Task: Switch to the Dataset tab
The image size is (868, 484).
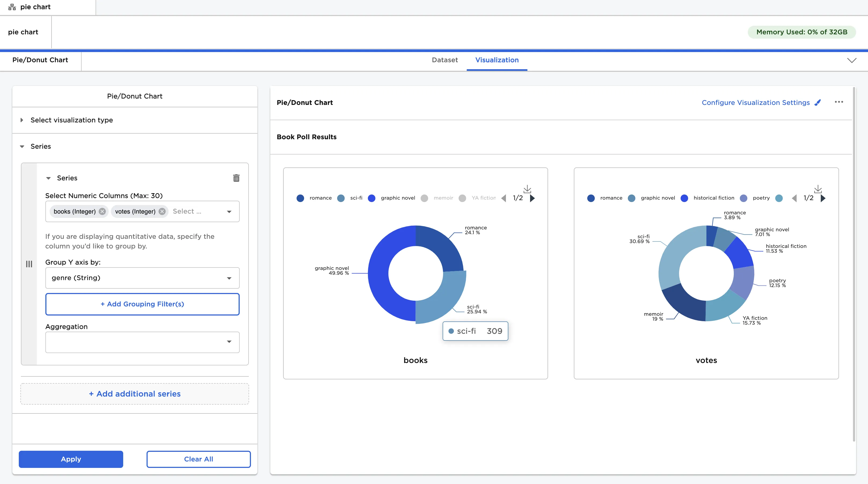Action: coord(444,60)
